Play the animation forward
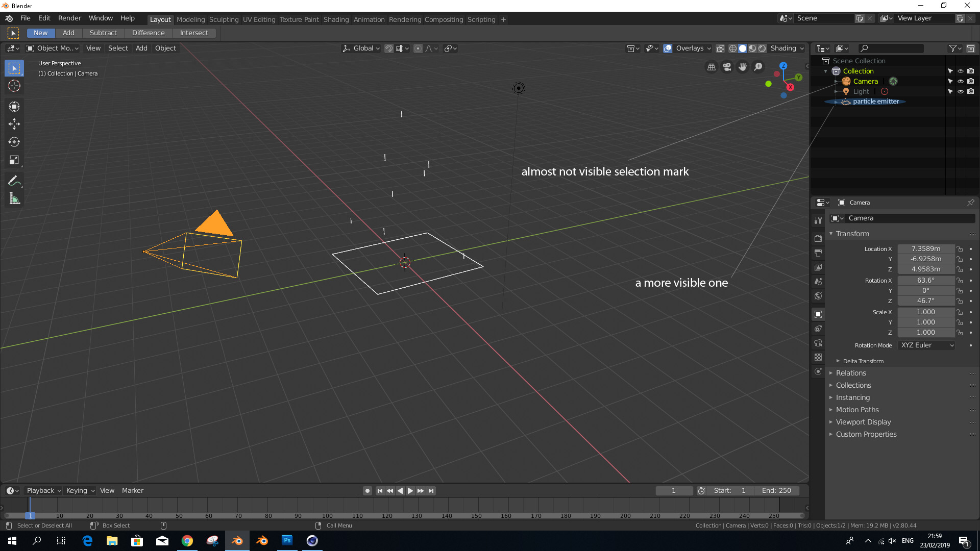Screen dimensions: 980x551 pos(410,491)
